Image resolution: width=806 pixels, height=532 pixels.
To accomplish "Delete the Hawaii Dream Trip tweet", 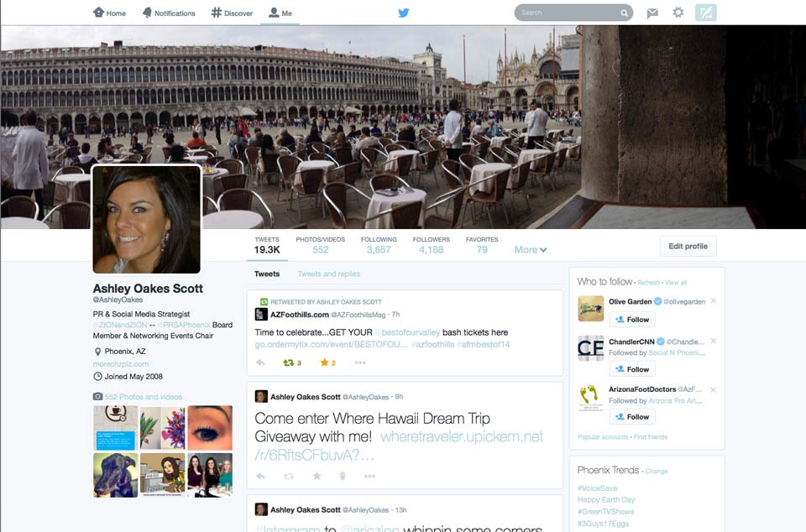I will [x=343, y=476].
